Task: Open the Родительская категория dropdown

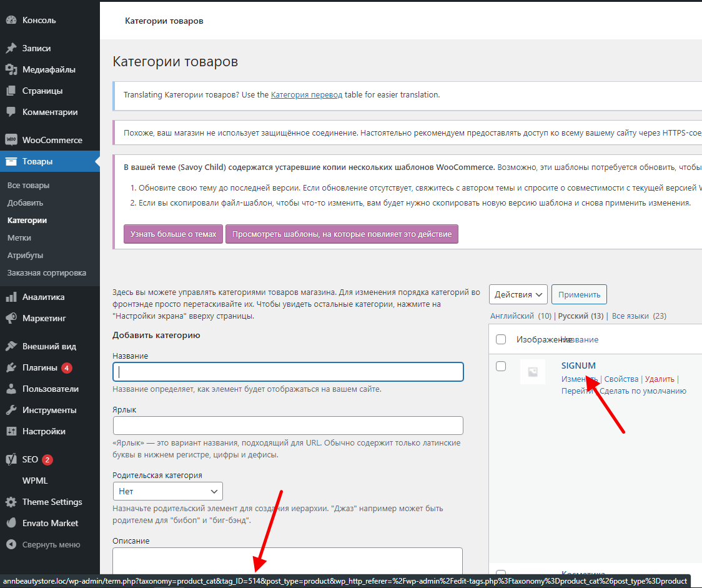Action: coord(168,491)
